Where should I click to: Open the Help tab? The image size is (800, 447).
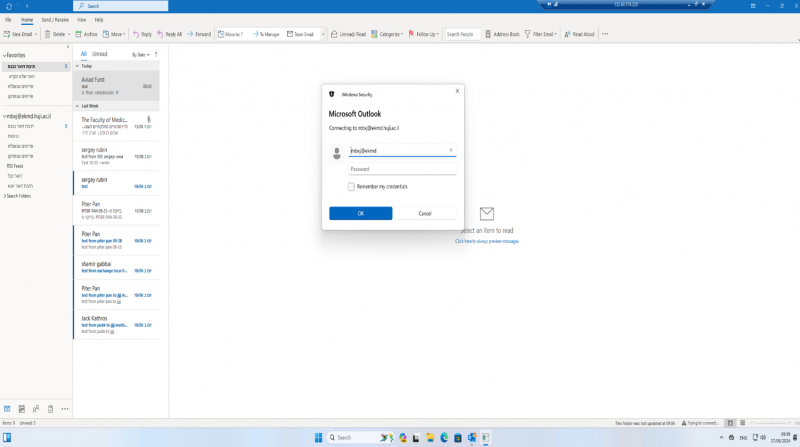coord(99,20)
